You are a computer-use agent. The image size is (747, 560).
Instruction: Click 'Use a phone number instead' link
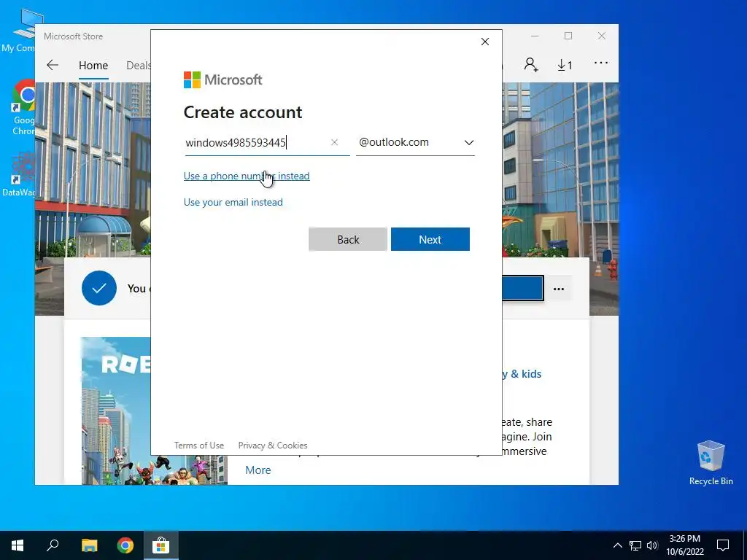click(247, 176)
